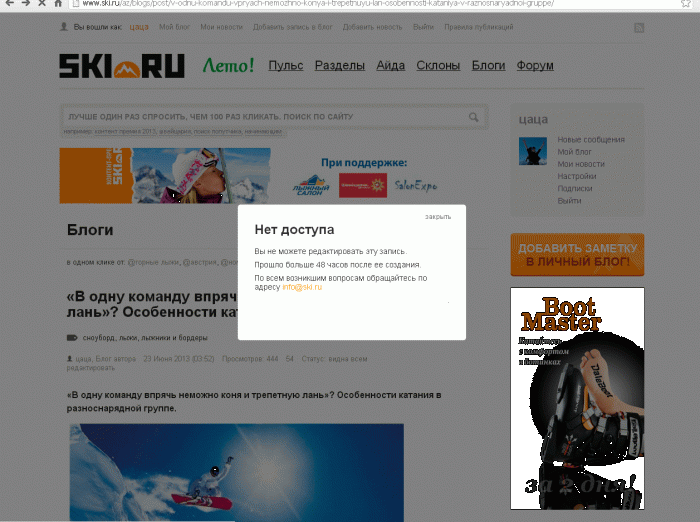This screenshot has height=522, width=700.
Task: Close the Нет доступа dialog via закрыть
Action: coord(438,217)
